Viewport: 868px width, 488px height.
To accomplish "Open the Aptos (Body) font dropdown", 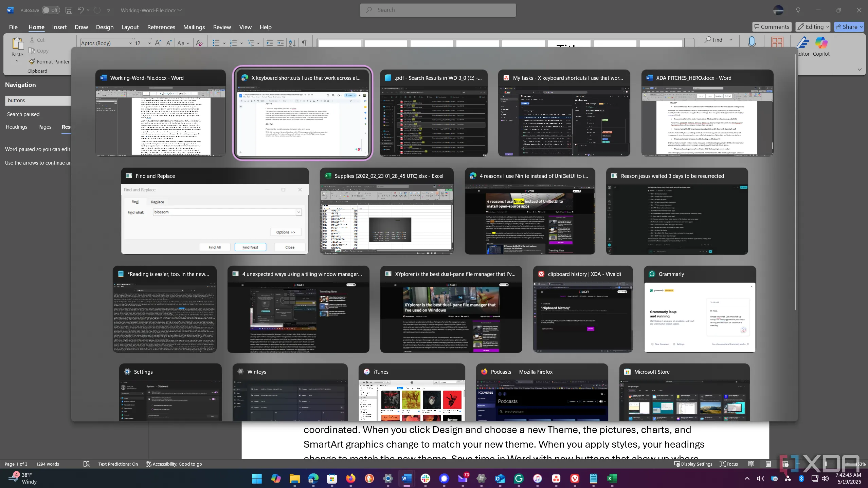I will point(130,43).
